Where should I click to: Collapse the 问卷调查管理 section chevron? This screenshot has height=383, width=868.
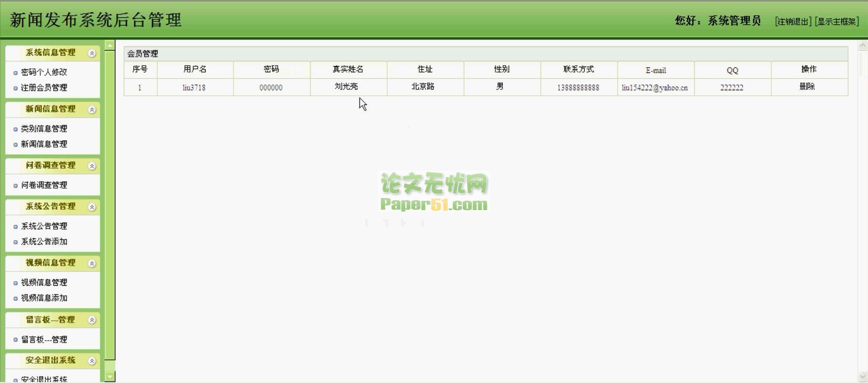[92, 166]
